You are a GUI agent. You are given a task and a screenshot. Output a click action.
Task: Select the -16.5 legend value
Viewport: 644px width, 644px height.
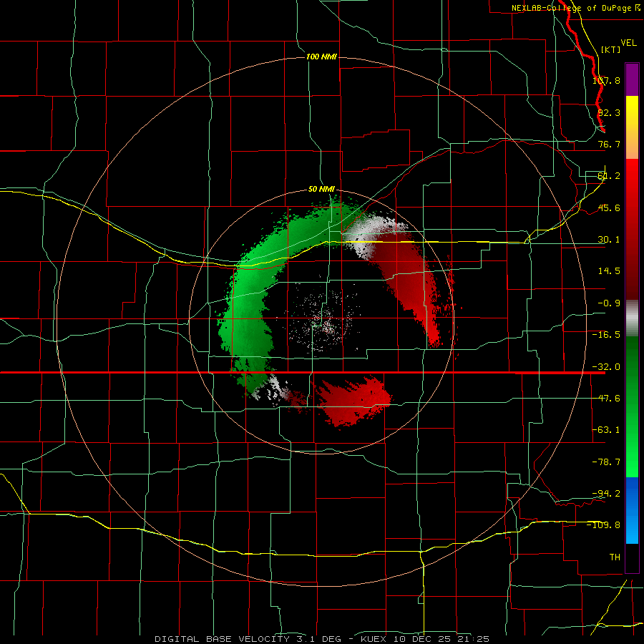click(606, 335)
